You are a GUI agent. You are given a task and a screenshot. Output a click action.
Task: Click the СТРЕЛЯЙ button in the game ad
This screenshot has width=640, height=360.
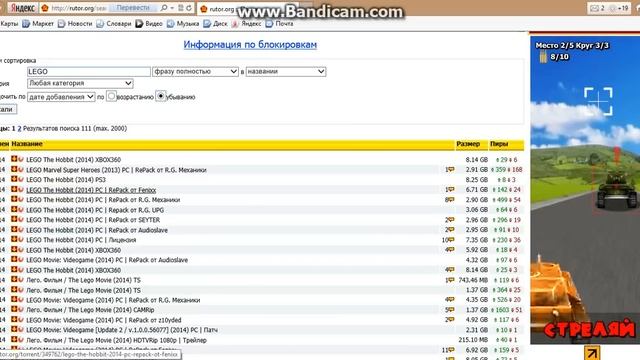point(589,329)
